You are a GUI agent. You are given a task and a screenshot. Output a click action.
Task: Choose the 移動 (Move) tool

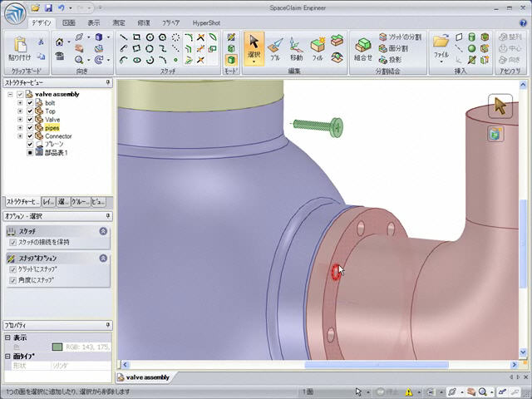(296, 48)
